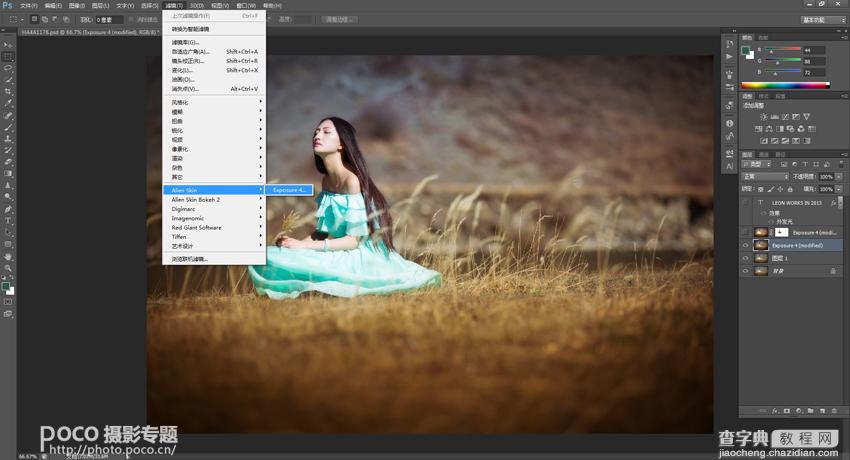Choose Exposure 4... from the submenu

pos(289,190)
